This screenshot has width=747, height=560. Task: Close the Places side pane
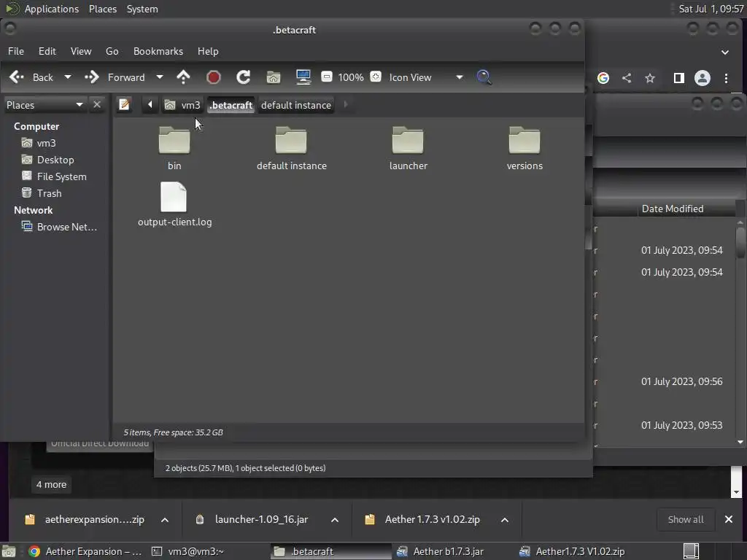(97, 104)
